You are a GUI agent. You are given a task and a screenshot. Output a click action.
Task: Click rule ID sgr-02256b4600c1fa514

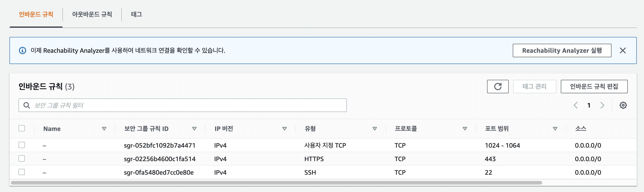159,159
